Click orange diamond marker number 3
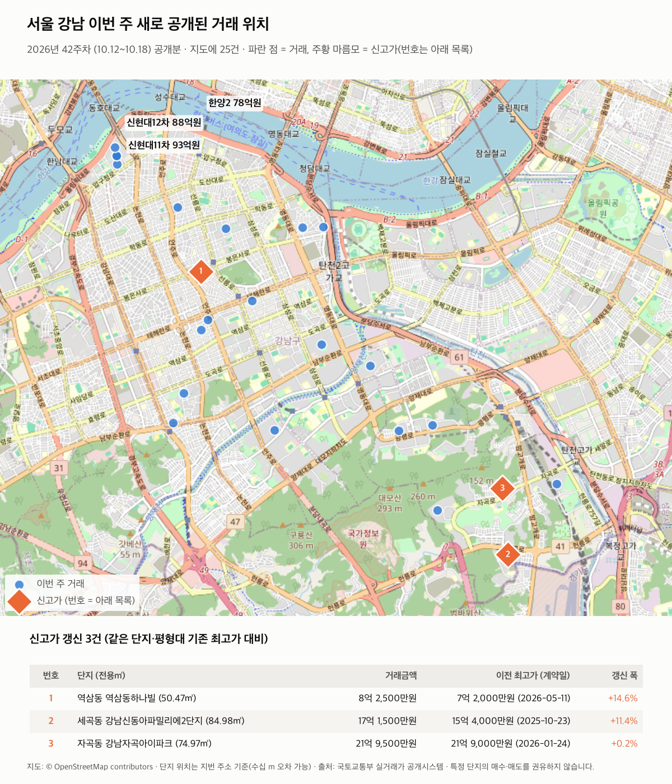The width and height of the screenshot is (672, 784). [x=502, y=488]
